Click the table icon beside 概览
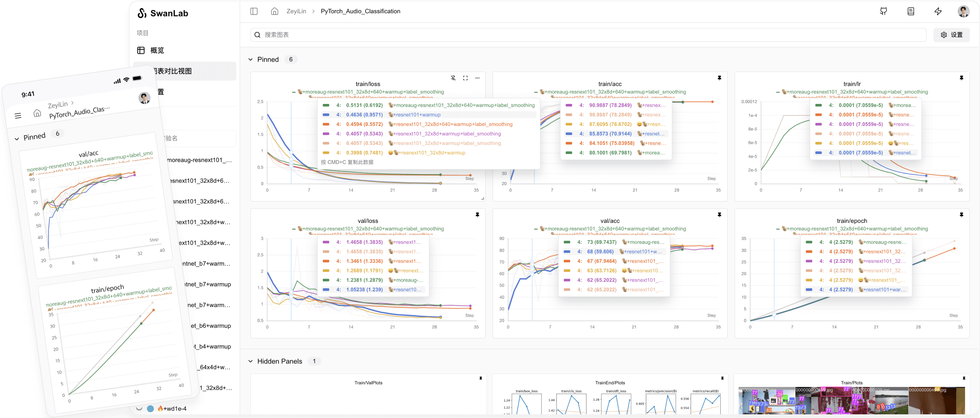The width and height of the screenshot is (980, 418). click(x=141, y=50)
